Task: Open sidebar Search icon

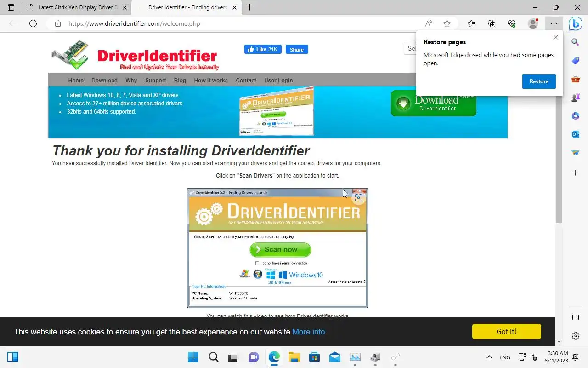Action: [576, 42]
